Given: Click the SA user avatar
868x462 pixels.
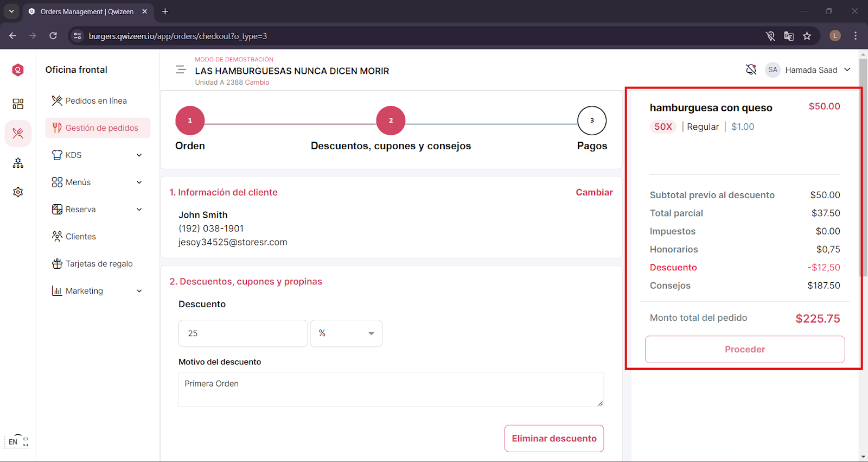Looking at the screenshot, I should 773,69.
